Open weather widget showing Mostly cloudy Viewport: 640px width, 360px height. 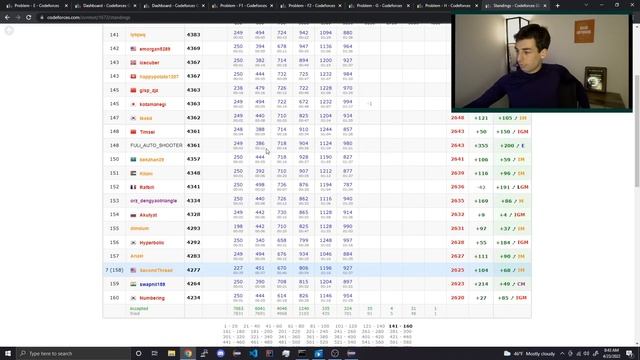coord(529,353)
